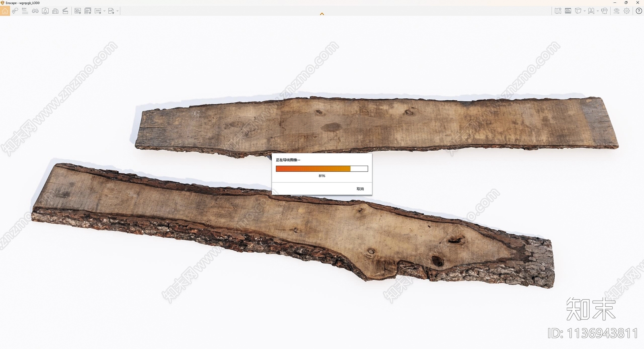Toggle the rendering view mode icon
644x349 pixels.
point(568,11)
